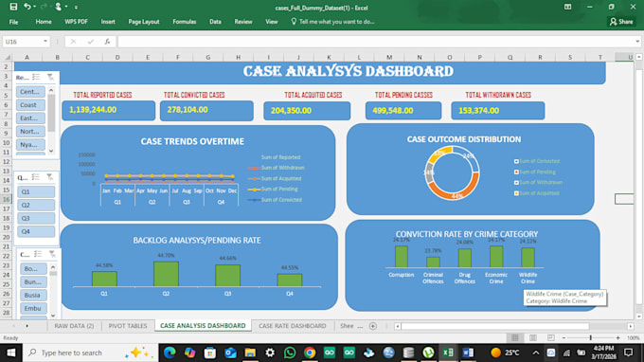Expand the formula bar chevron
Image resolution: width=644 pixels, height=362 pixels.
tap(637, 42)
